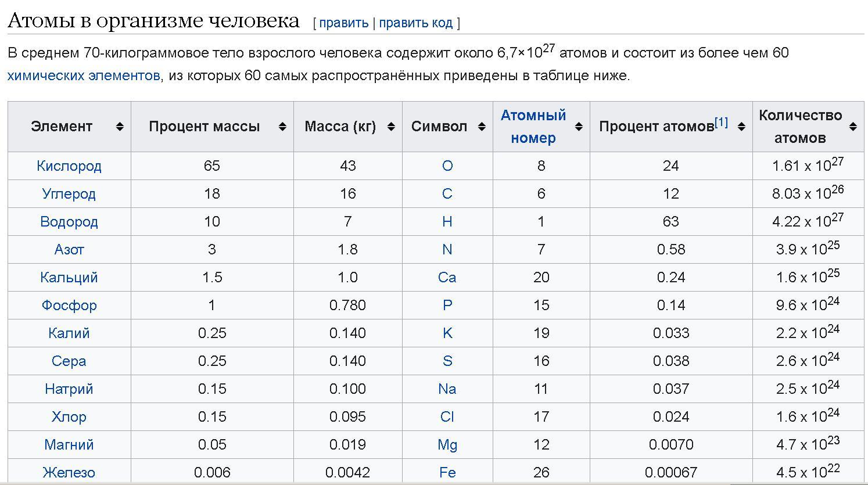868x485 pixels.
Task: Sort by Количество атомов column arrows
Action: pyautogui.click(x=853, y=127)
